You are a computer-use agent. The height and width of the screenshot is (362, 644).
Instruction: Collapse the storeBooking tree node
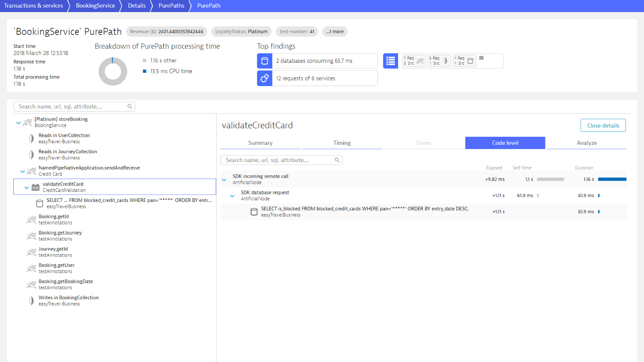pyautogui.click(x=18, y=123)
